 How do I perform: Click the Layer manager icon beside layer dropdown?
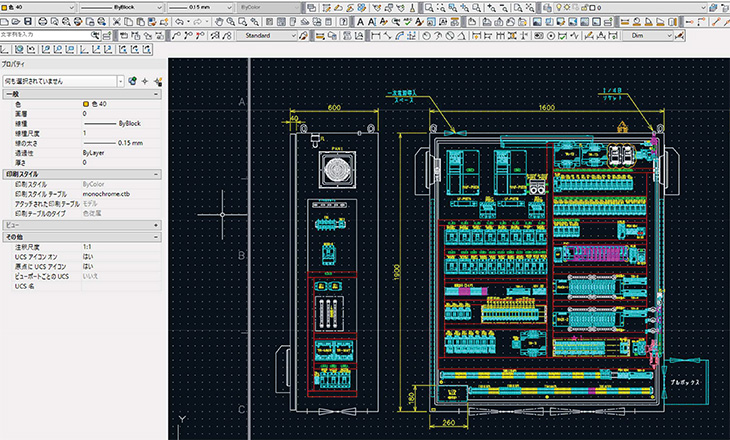pyautogui.click(x=547, y=8)
